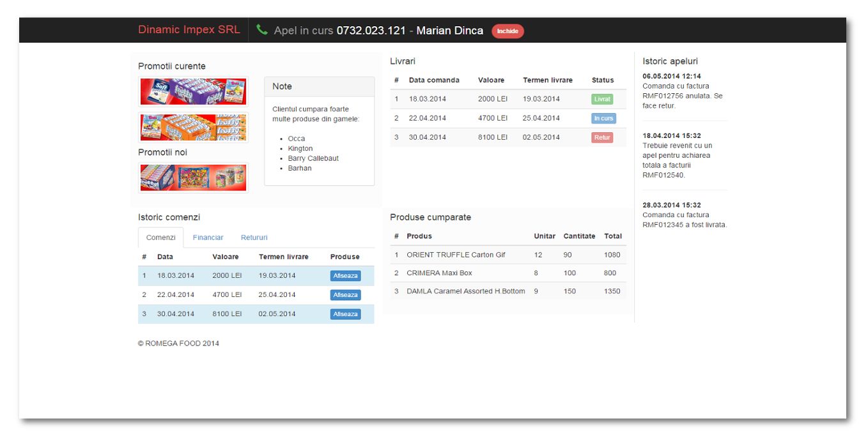This screenshot has width=868, height=438.
Task: Select the Comenzi tab
Action: [161, 237]
